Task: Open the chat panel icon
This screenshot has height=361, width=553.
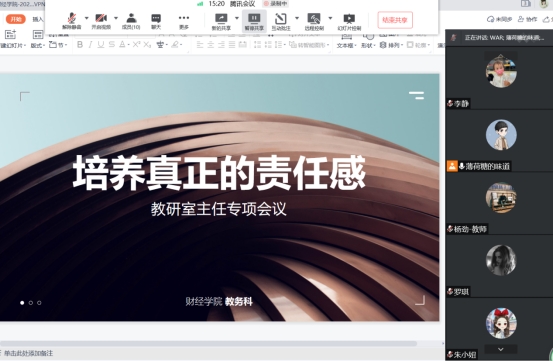Action: 156,21
